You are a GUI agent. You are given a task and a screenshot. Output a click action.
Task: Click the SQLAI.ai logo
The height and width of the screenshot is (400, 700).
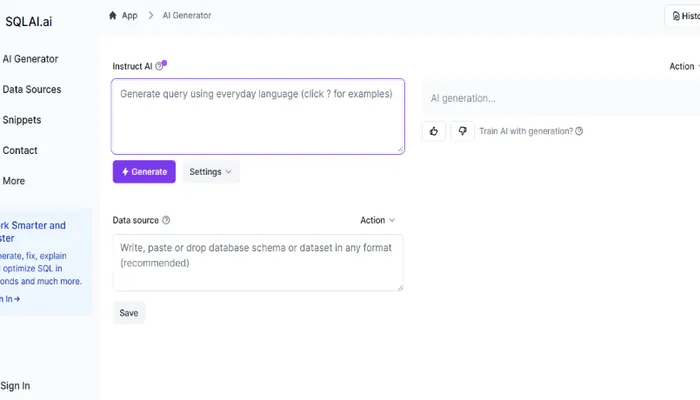[29, 20]
